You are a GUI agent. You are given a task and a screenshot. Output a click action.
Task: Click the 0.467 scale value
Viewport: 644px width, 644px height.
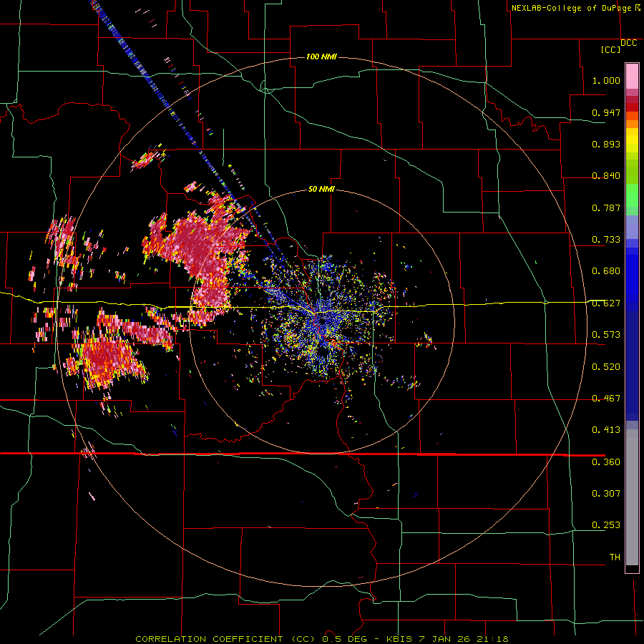606,399
